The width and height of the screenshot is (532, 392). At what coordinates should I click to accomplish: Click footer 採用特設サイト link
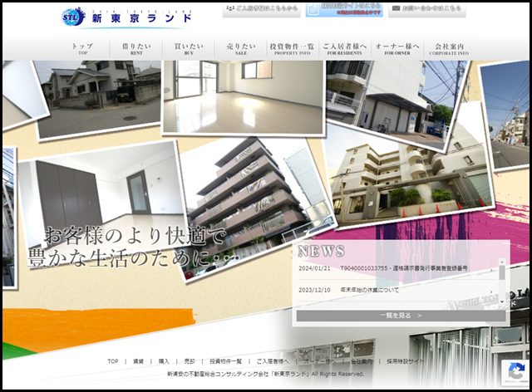tap(406, 361)
